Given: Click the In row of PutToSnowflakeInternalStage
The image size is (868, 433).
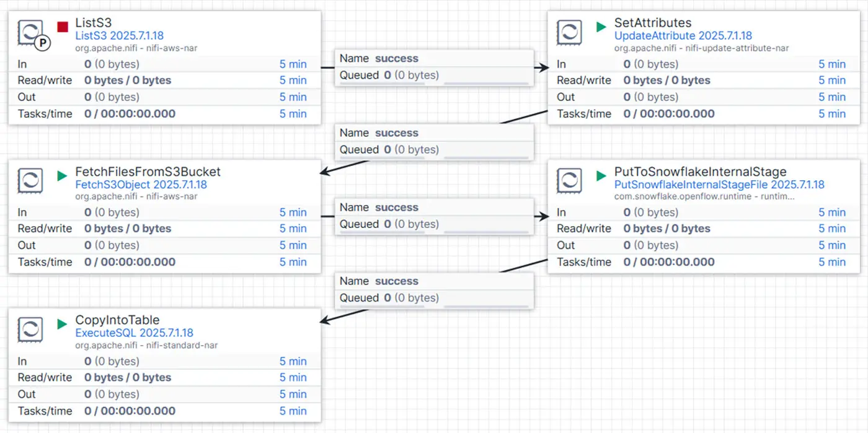Looking at the screenshot, I should tap(703, 212).
